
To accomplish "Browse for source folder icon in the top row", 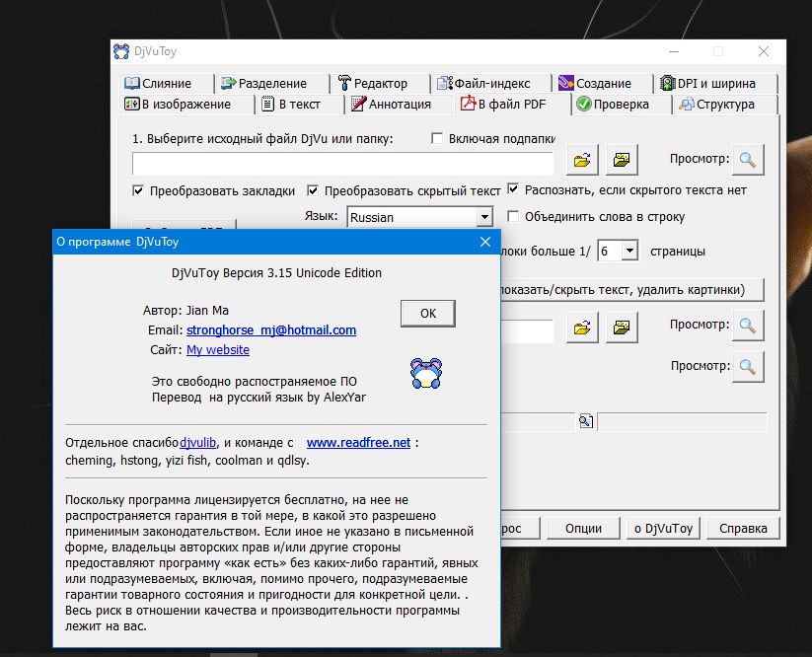I will tap(622, 160).
